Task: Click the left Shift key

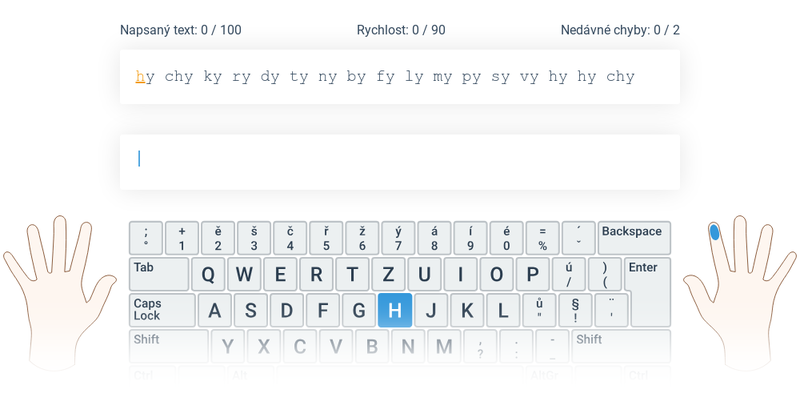Action: (x=169, y=346)
